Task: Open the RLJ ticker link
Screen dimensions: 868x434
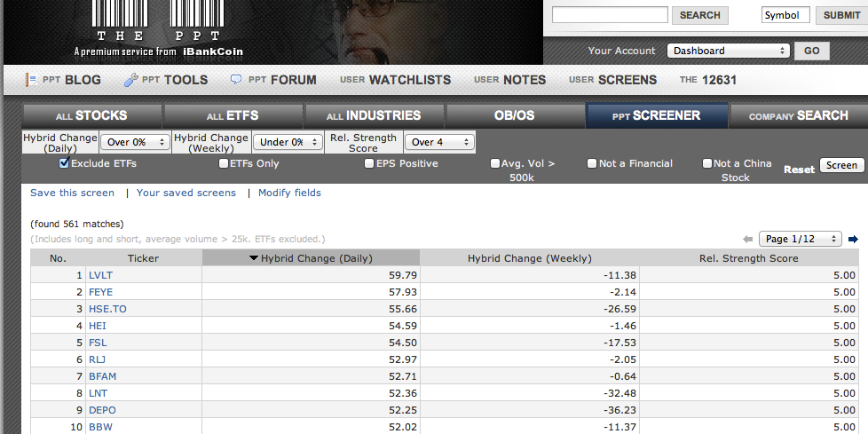Action: tap(98, 359)
